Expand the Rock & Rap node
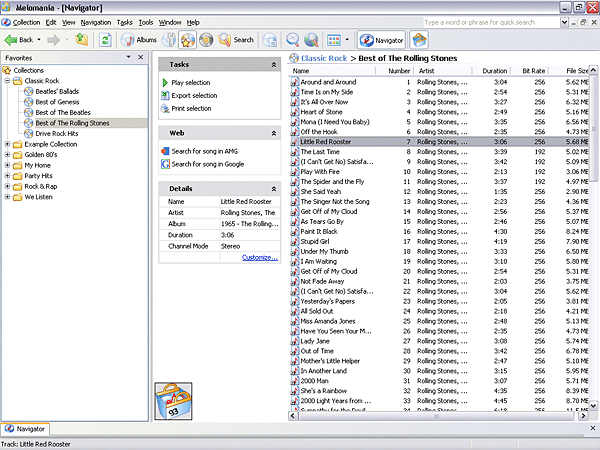 [7, 186]
